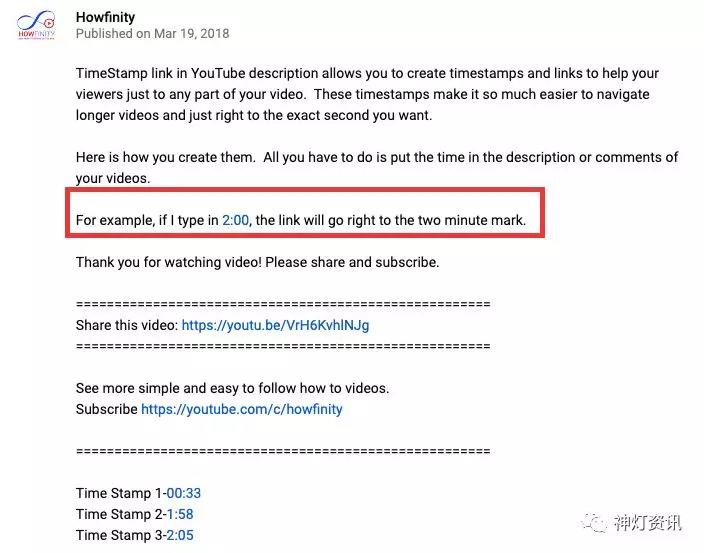The height and width of the screenshot is (553, 704).
Task: Click the WeChat watermark icon
Action: [594, 522]
